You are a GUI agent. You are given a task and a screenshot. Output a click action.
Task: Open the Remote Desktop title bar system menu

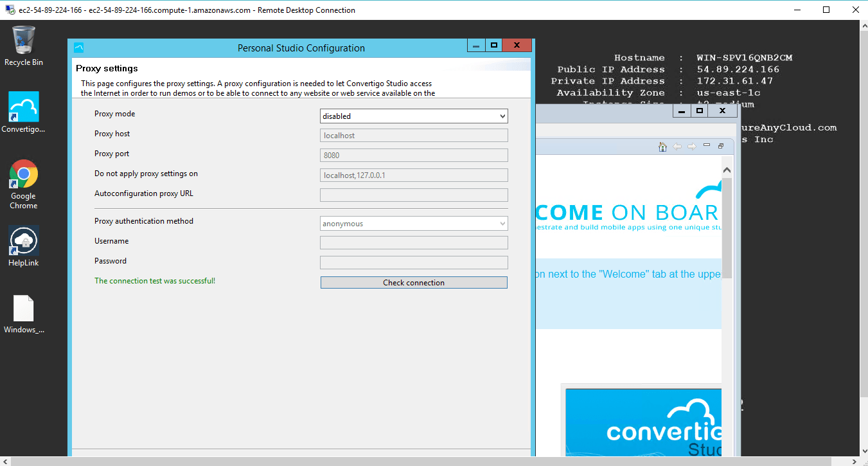coord(9,10)
